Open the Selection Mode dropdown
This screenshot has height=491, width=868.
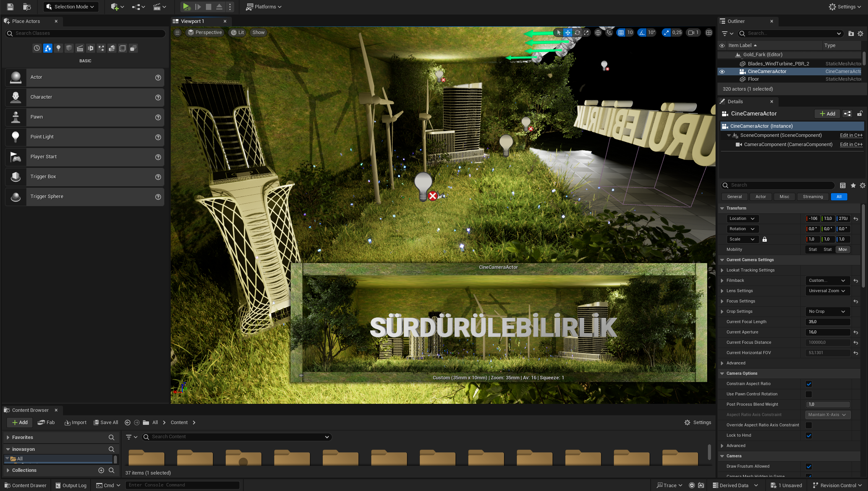pos(71,7)
